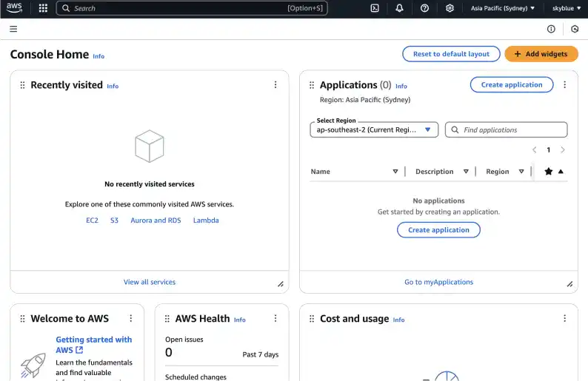Click the hexagon clock icon at right

[x=575, y=29]
